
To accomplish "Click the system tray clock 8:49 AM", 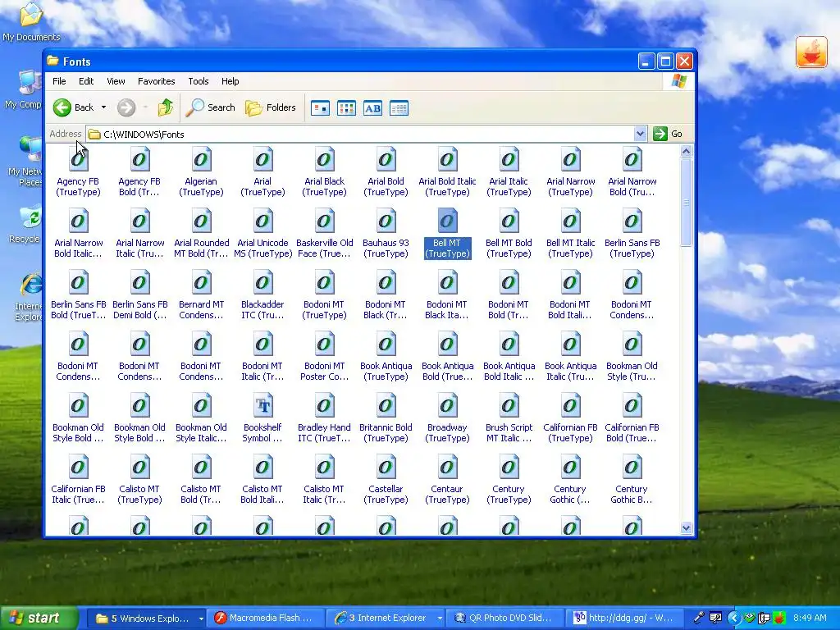I will click(x=810, y=619).
